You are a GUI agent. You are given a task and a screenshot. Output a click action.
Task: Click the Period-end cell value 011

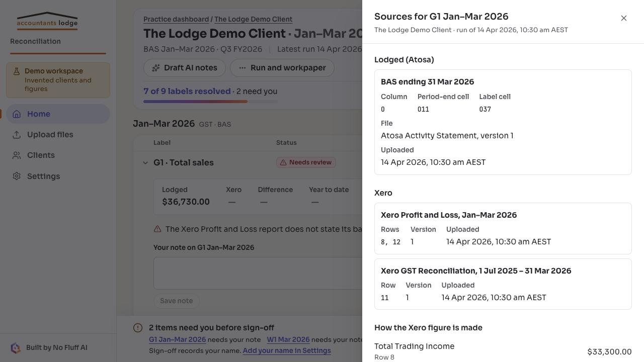click(423, 109)
